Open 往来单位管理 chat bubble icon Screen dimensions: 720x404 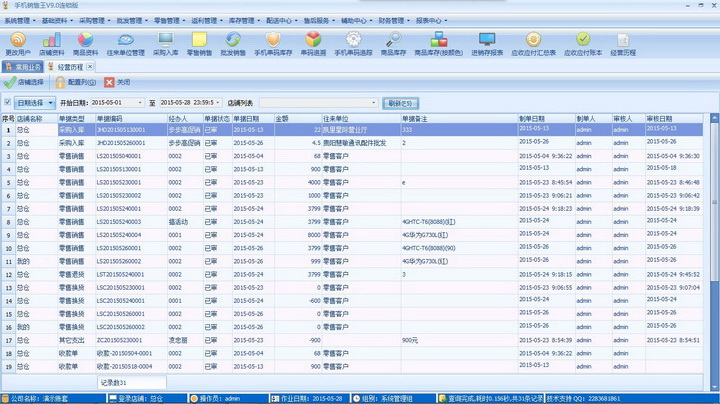(x=125, y=39)
